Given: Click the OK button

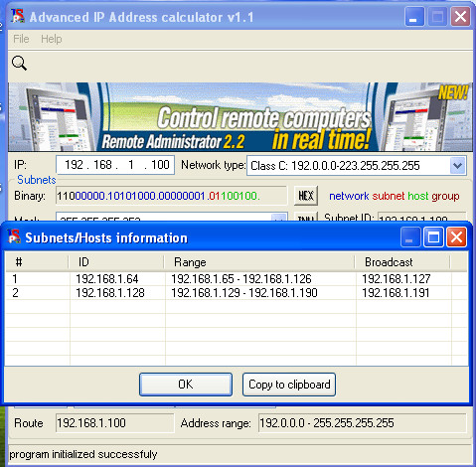Looking at the screenshot, I should pos(186,385).
